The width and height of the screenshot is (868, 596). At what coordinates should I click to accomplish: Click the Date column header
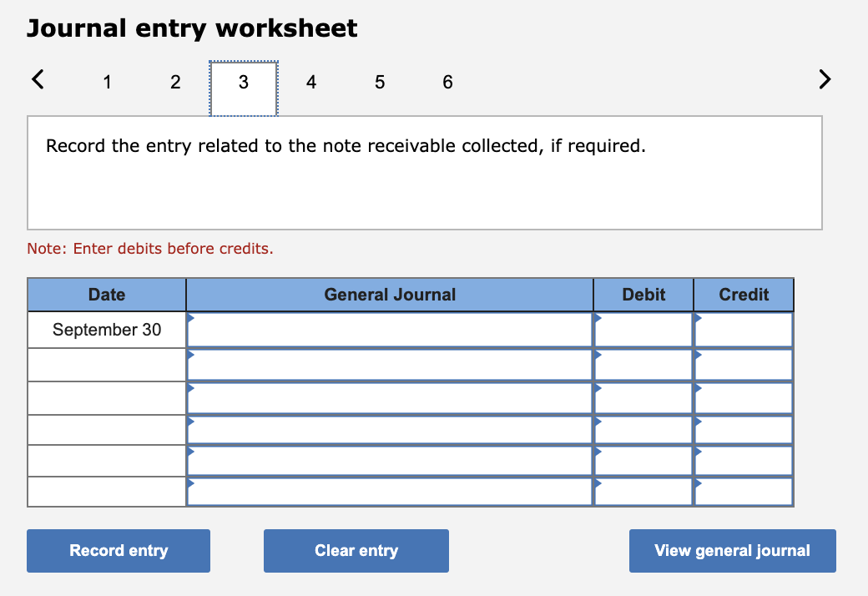pyautogui.click(x=107, y=295)
